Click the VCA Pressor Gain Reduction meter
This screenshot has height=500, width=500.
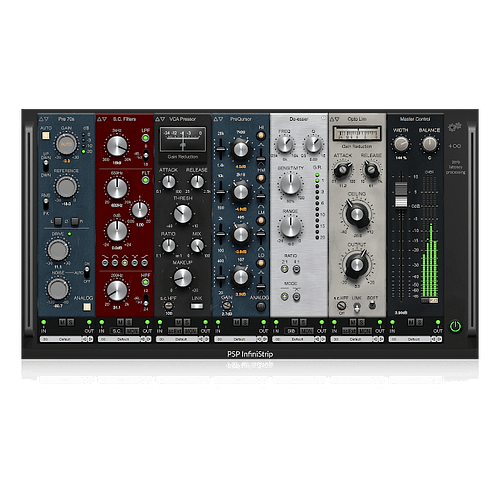pyautogui.click(x=183, y=139)
